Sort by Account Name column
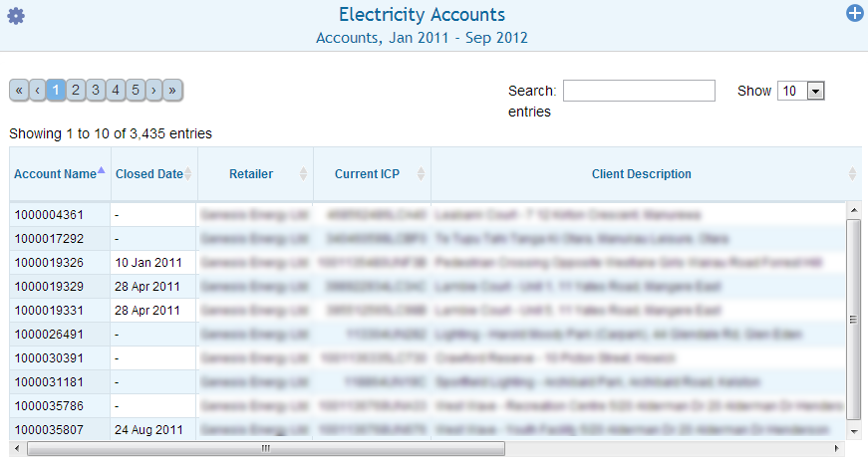This screenshot has width=868, height=462. tap(55, 174)
